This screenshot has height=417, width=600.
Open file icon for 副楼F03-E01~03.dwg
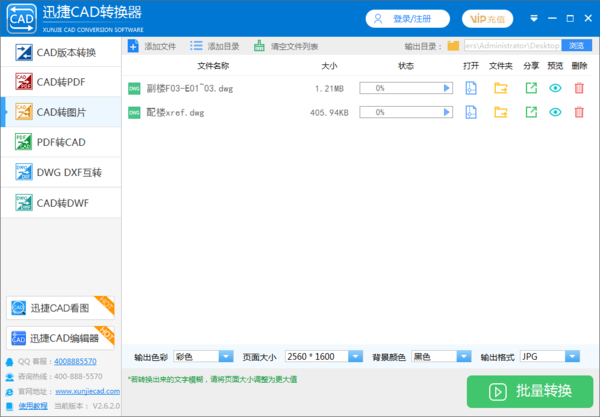(x=471, y=88)
